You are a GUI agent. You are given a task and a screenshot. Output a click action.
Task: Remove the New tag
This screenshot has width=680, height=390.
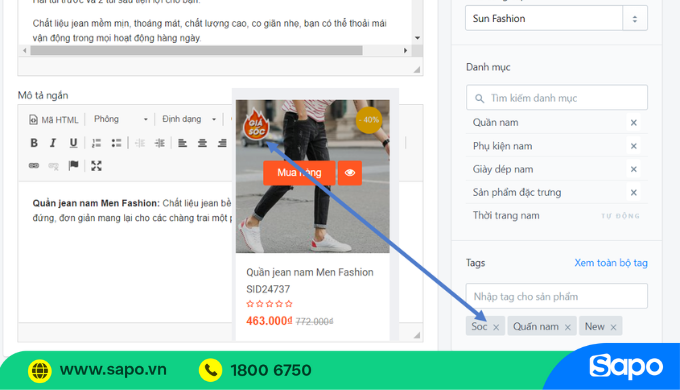(613, 328)
